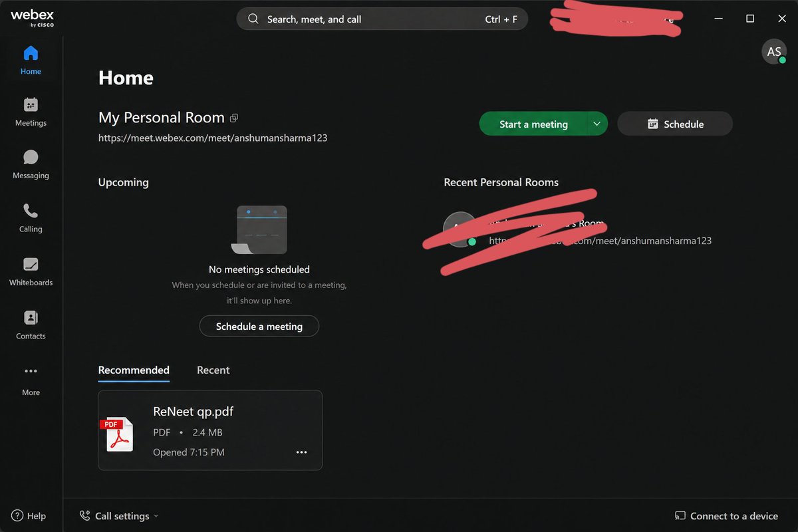Open the Calling section
Image resolution: width=798 pixels, height=532 pixels.
click(31, 217)
